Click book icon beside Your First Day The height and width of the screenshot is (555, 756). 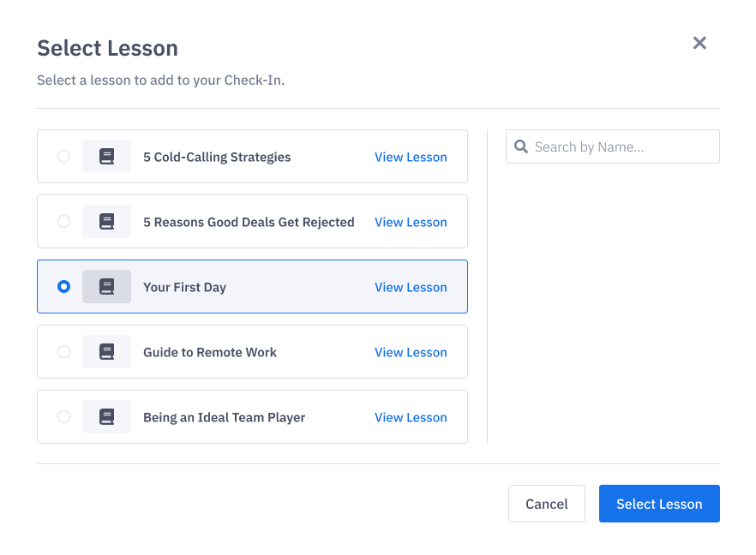[106, 287]
